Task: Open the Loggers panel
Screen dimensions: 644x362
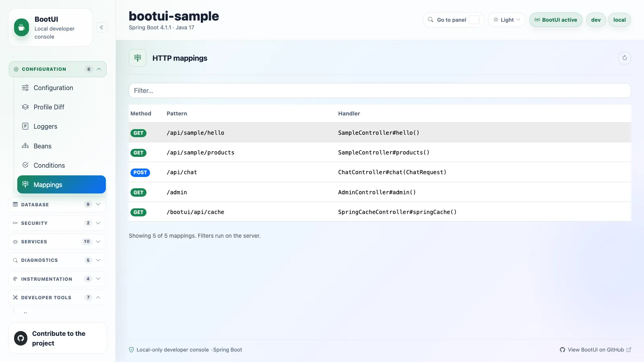Action: [62, 126]
